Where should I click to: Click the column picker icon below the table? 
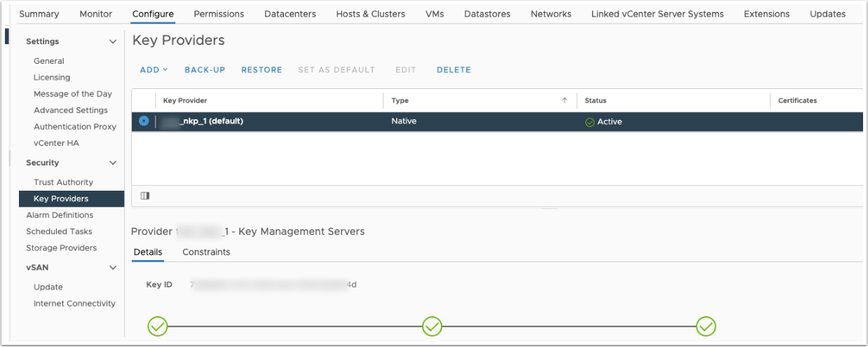pyautogui.click(x=145, y=196)
